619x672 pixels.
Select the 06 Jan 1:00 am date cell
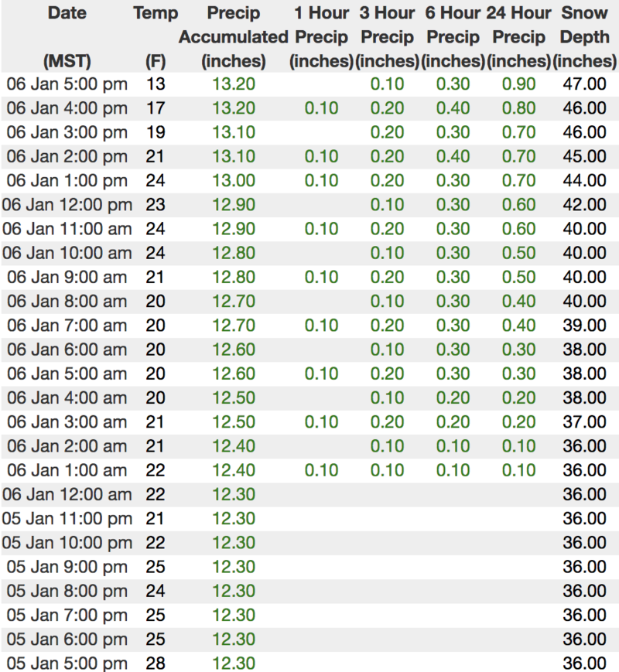coord(67,470)
